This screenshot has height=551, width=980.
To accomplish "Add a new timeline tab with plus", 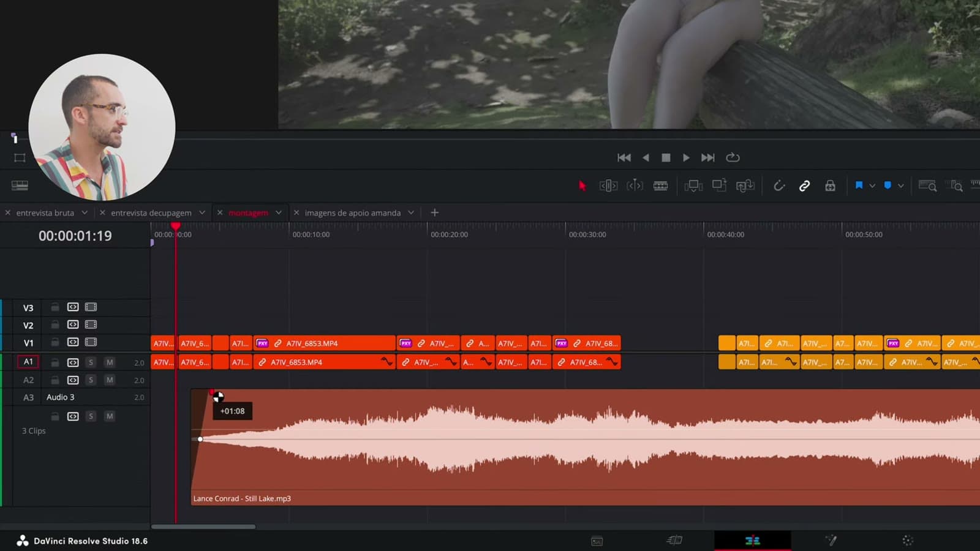I will pos(434,212).
